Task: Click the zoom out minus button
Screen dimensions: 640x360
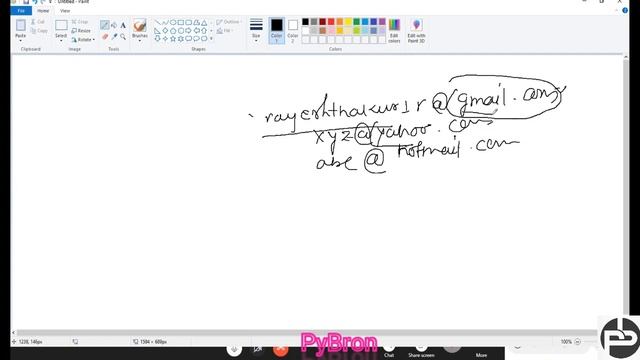Action: tap(577, 342)
